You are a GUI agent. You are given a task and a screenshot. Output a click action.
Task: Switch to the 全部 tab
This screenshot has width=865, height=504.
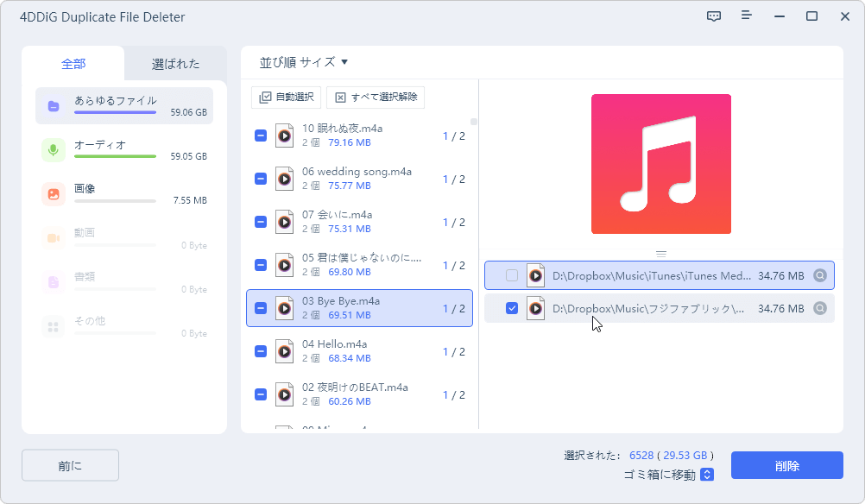tap(73, 64)
